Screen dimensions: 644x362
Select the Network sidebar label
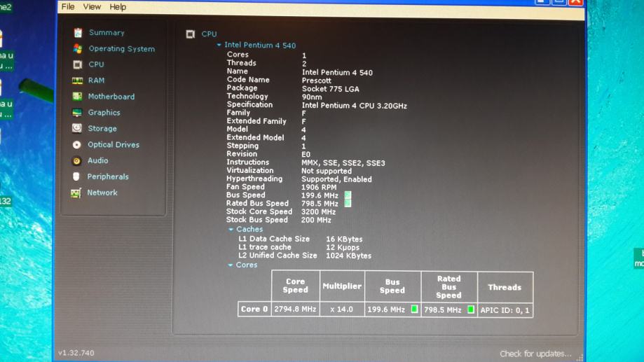click(x=102, y=193)
